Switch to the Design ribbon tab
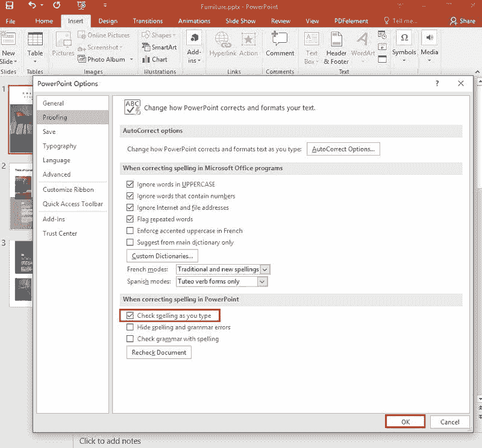The height and width of the screenshot is (448, 482). (x=108, y=20)
